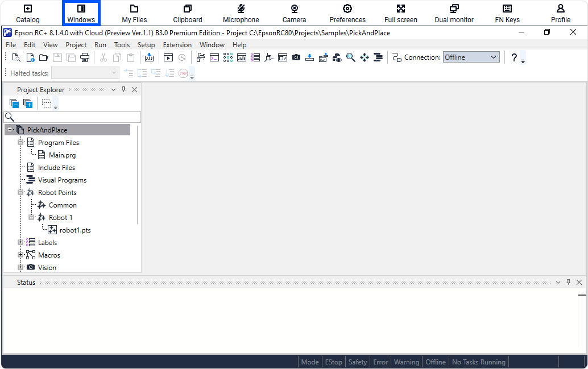Click EStop indicator in status bar
Viewport: 588px width, 369px height.
(x=333, y=362)
